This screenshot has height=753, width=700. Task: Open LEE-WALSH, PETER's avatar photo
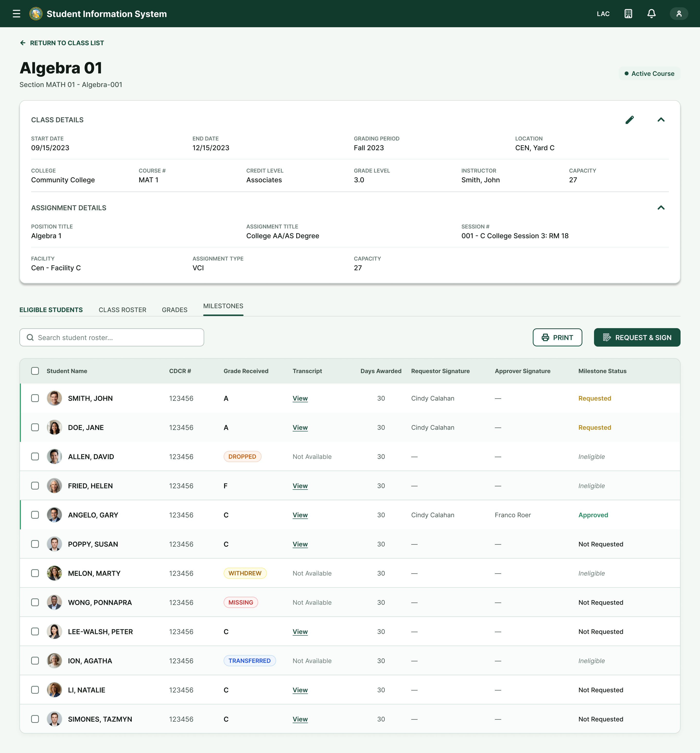[54, 631]
